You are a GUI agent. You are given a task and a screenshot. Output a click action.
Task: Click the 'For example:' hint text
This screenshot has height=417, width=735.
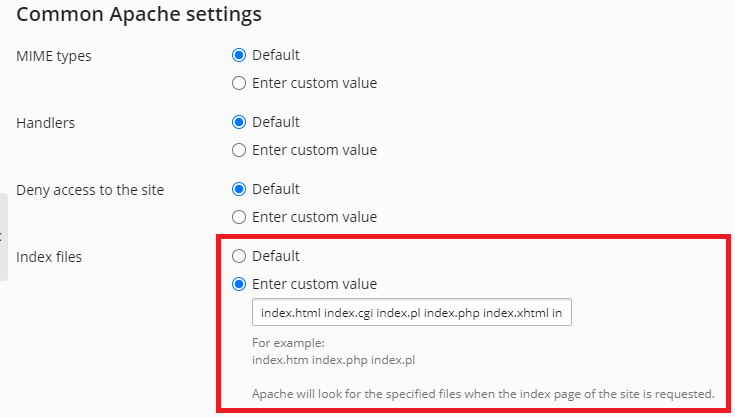pyautogui.click(x=283, y=344)
